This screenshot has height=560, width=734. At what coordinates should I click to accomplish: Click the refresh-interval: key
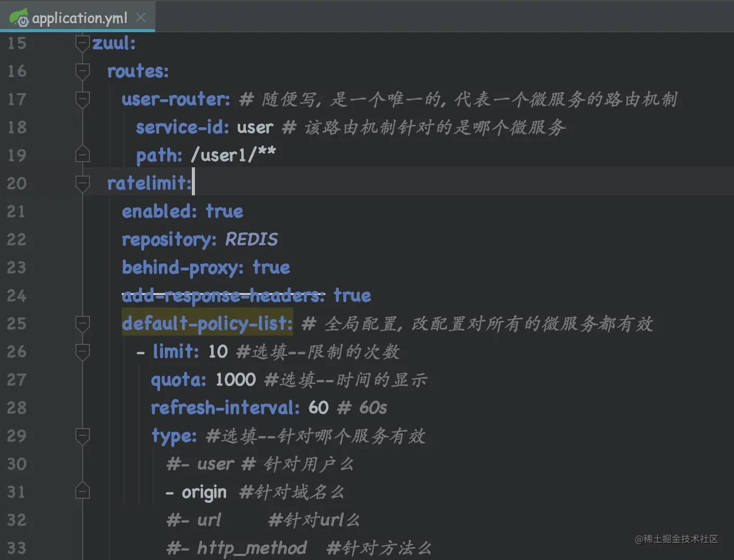[225, 408]
